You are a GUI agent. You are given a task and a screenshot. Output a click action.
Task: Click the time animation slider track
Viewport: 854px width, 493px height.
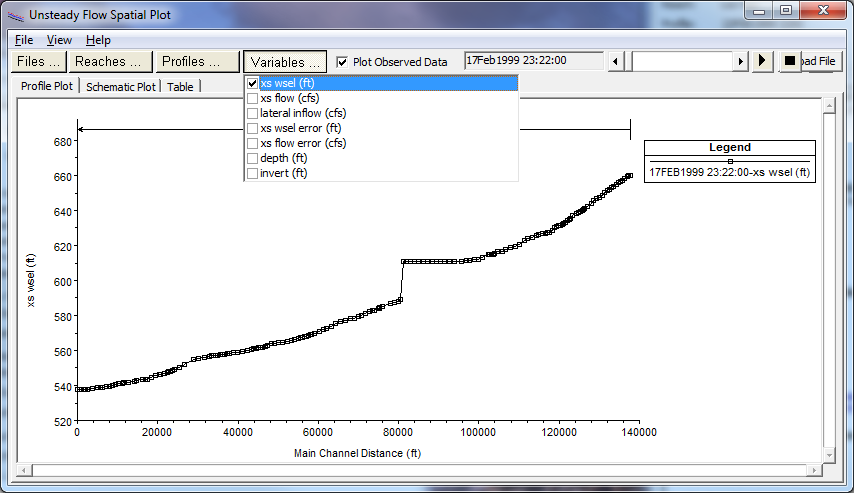(x=679, y=61)
